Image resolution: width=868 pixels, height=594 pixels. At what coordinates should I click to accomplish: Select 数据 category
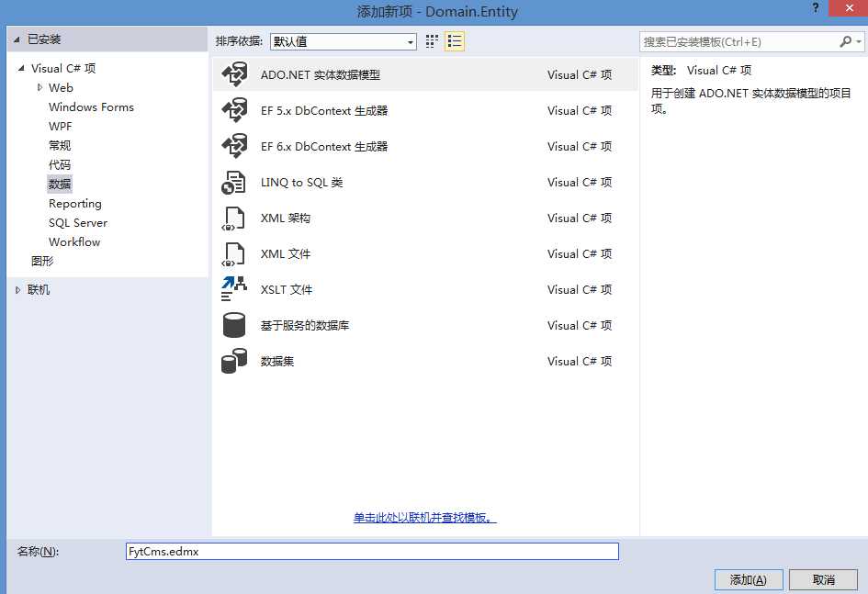[x=60, y=184]
